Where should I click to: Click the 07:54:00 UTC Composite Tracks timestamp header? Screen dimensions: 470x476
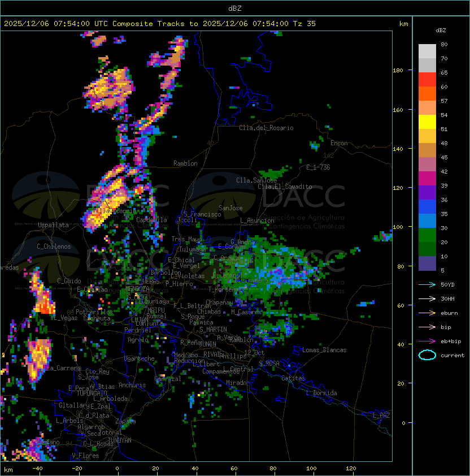(160, 23)
